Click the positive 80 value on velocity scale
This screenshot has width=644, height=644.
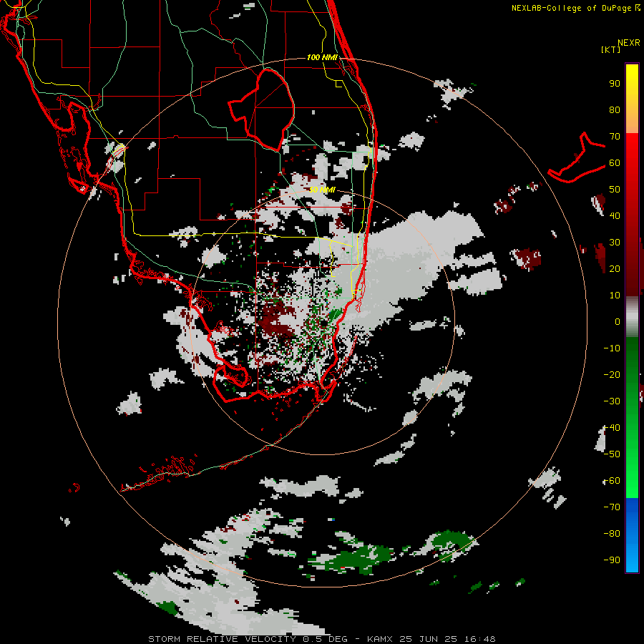coord(615,110)
